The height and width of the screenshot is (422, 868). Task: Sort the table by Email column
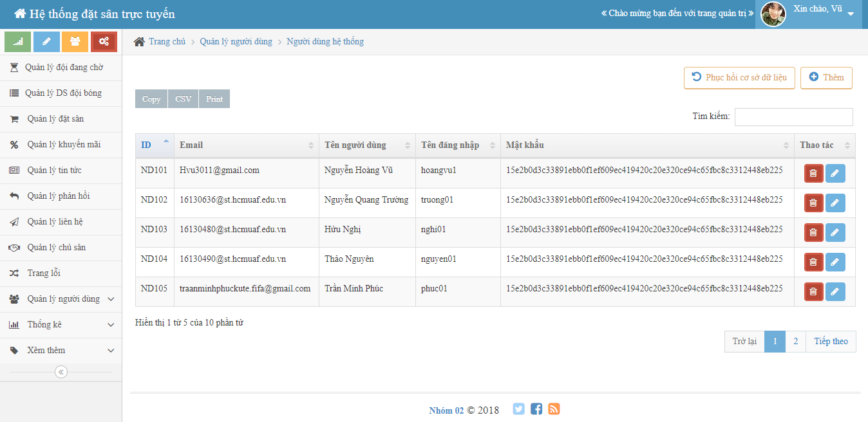click(x=247, y=145)
